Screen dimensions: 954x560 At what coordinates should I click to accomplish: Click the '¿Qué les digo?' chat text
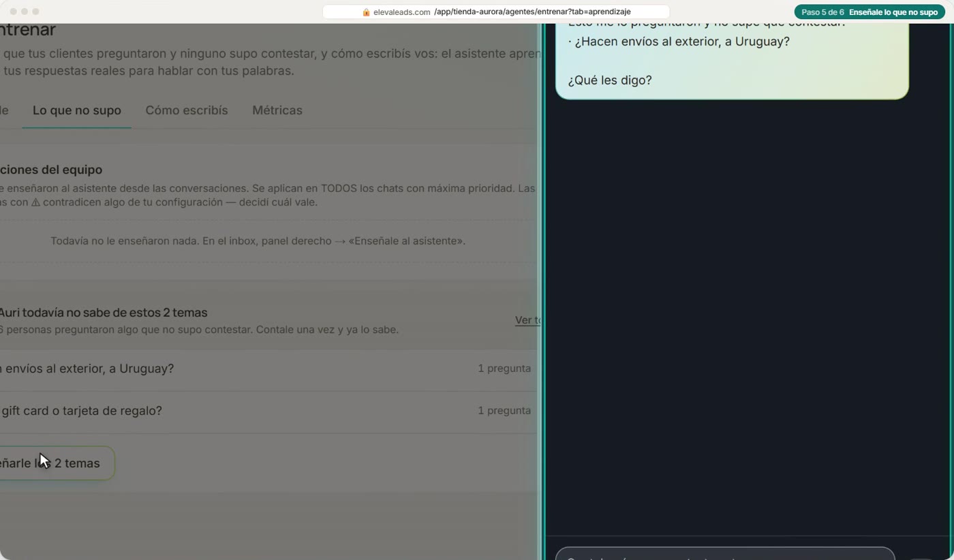610,80
